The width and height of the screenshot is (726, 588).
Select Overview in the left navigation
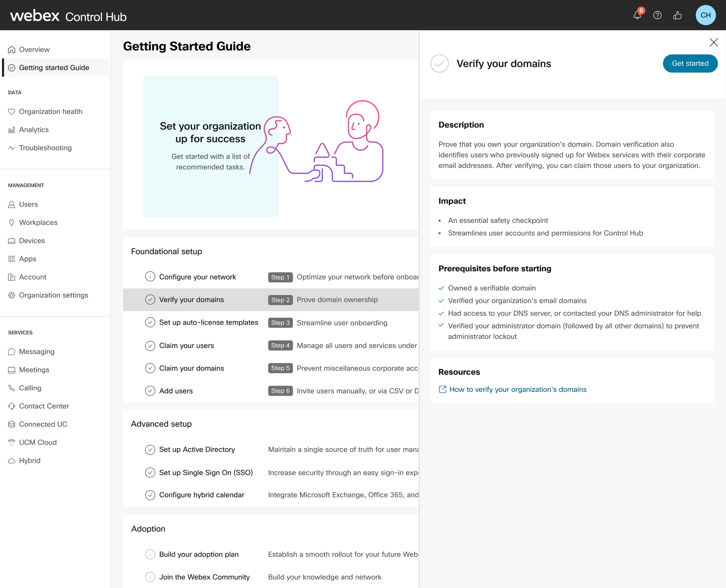click(x=34, y=49)
